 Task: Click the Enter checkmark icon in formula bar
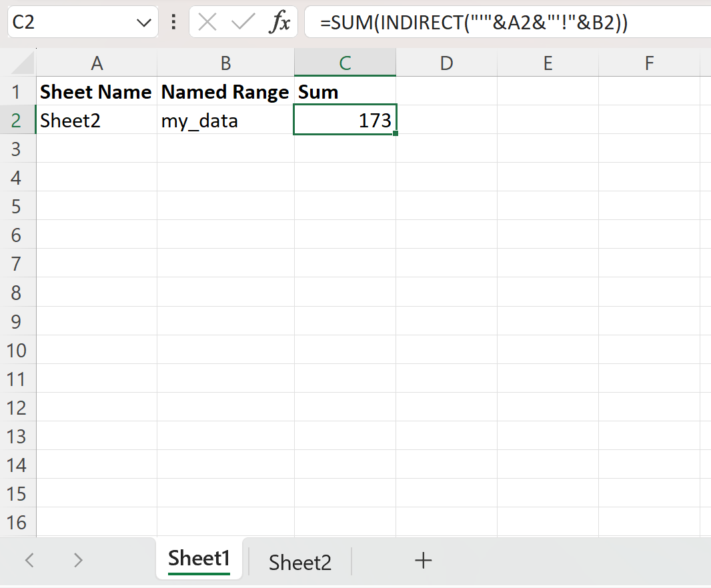(x=242, y=22)
